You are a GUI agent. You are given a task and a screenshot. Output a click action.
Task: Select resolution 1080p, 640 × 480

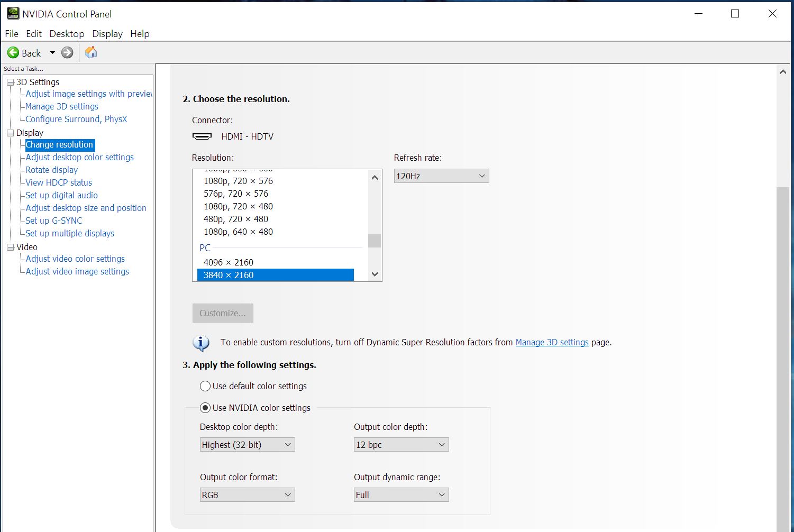(x=276, y=232)
